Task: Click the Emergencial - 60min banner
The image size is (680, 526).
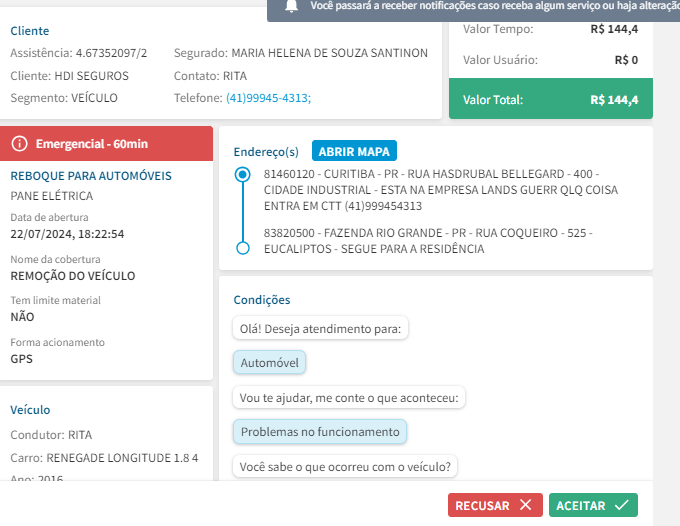Action: (x=106, y=144)
